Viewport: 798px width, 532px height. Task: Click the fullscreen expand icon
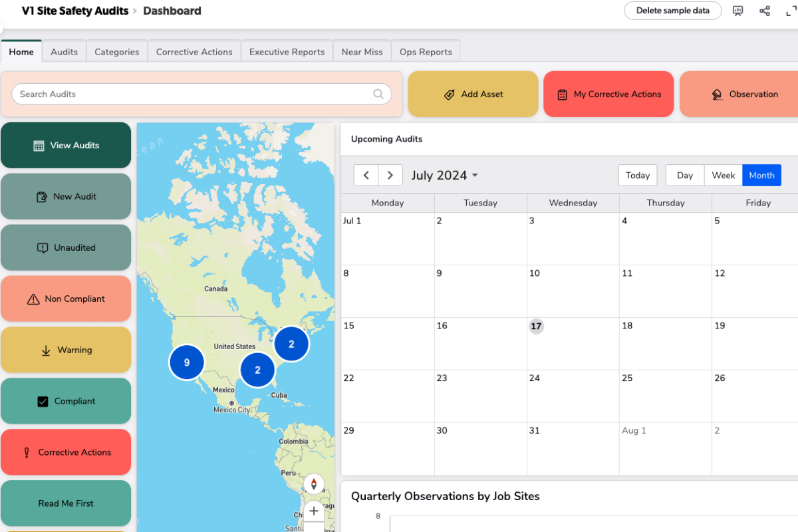(791, 11)
